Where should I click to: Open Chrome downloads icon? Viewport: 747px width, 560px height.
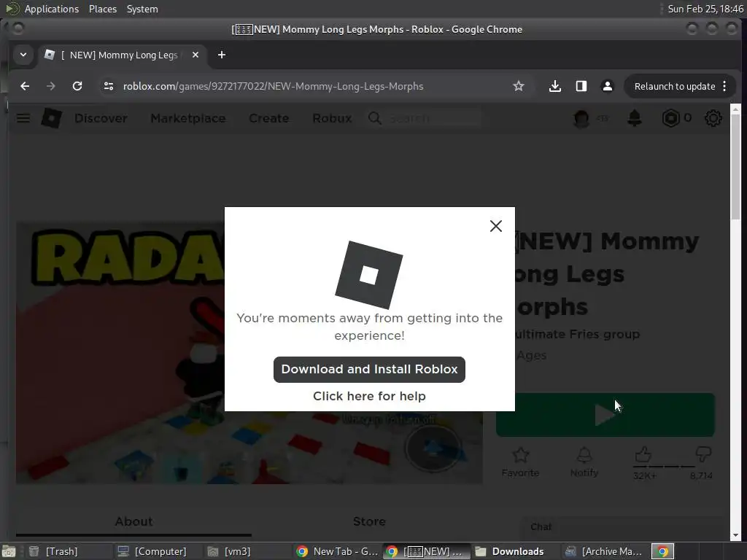coord(555,86)
